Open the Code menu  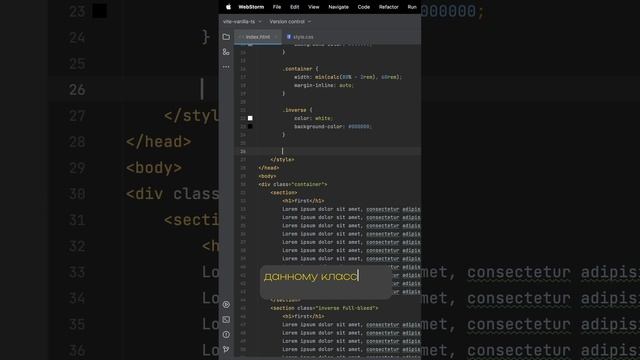pos(364,7)
